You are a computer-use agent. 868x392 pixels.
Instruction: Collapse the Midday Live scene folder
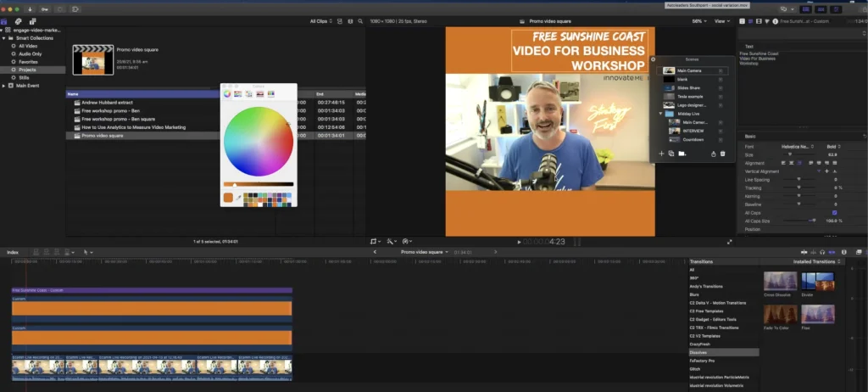(x=660, y=114)
